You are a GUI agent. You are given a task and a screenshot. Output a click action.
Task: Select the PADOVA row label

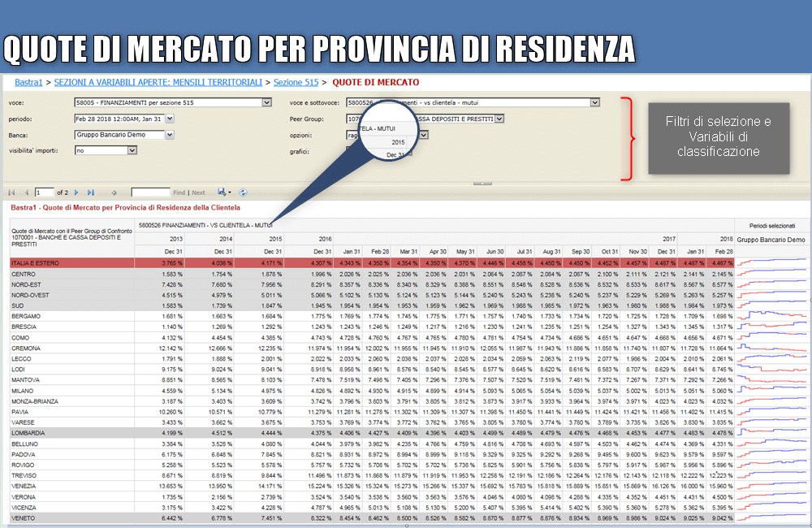24,454
